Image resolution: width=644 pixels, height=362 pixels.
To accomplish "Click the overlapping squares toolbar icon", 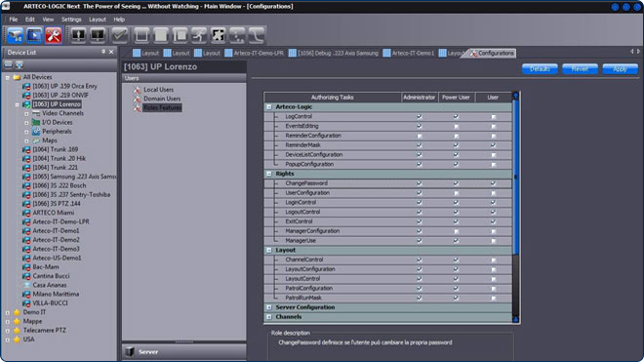I will tap(180, 35).
